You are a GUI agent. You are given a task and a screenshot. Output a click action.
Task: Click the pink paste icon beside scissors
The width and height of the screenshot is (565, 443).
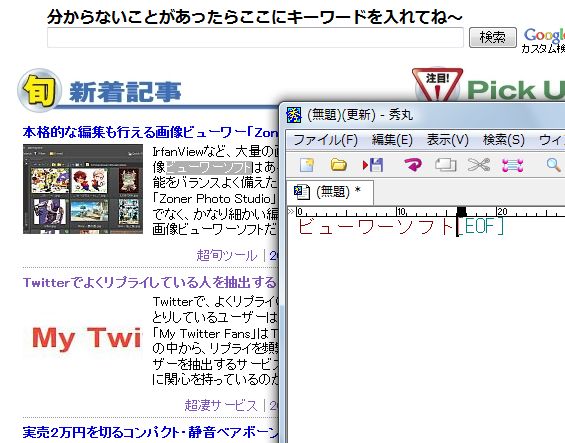[x=512, y=165]
